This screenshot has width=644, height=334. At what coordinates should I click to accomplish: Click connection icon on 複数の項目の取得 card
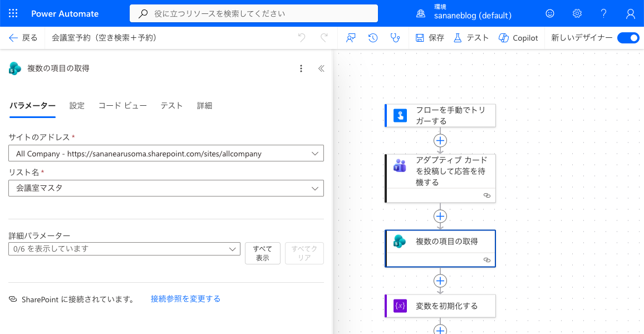coord(487,260)
